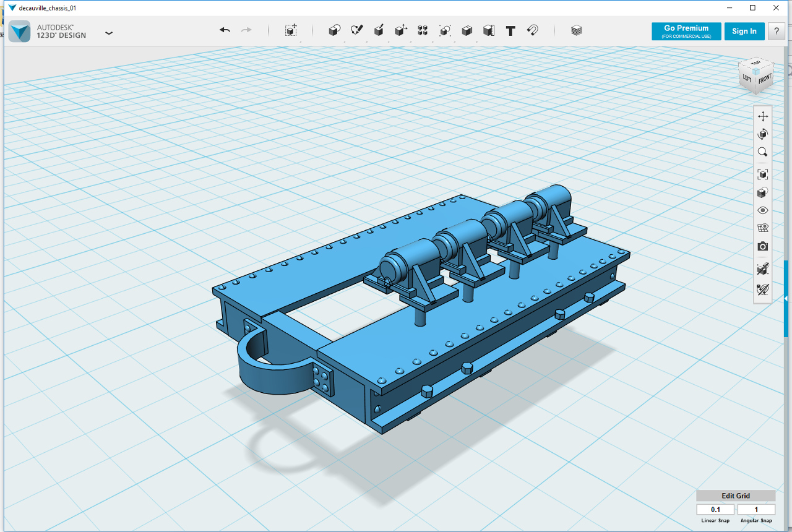Open the Primitives tool menu
The image size is (792, 532).
tap(334, 30)
